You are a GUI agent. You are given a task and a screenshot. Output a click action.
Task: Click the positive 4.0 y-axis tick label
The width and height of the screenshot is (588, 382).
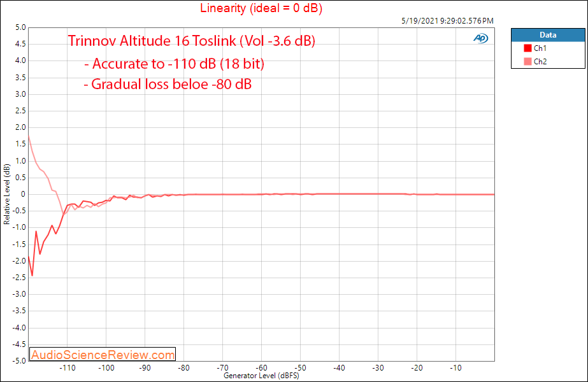click(x=20, y=60)
